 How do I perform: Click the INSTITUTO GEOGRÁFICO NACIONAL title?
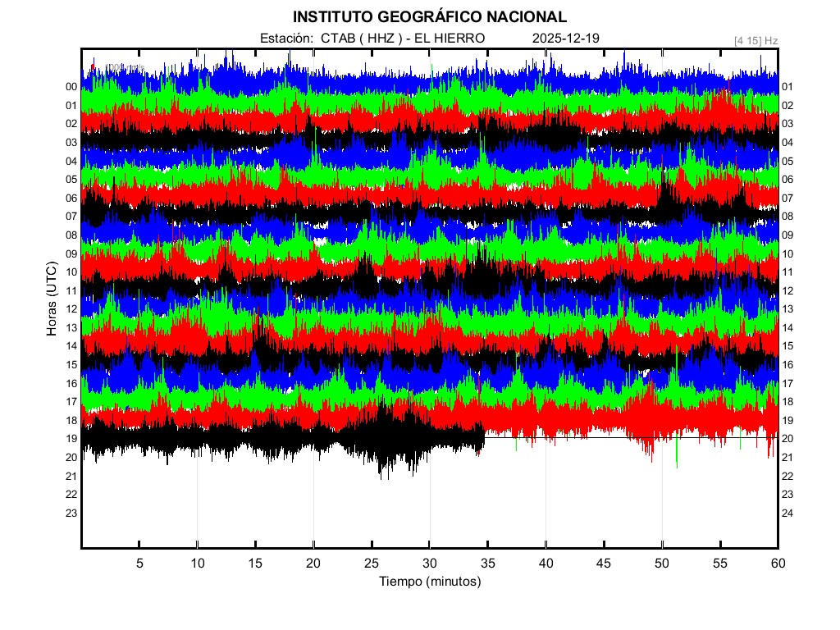tap(429, 17)
